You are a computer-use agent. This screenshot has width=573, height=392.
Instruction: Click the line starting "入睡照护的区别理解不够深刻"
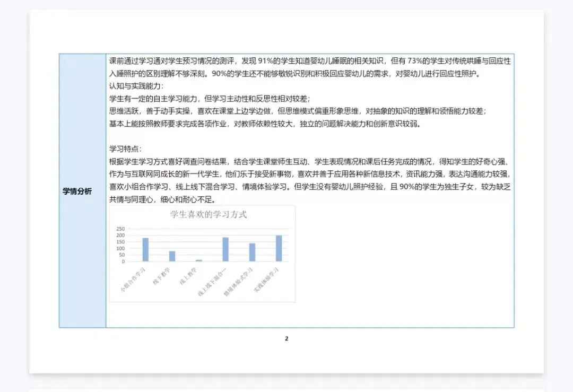pos(296,73)
